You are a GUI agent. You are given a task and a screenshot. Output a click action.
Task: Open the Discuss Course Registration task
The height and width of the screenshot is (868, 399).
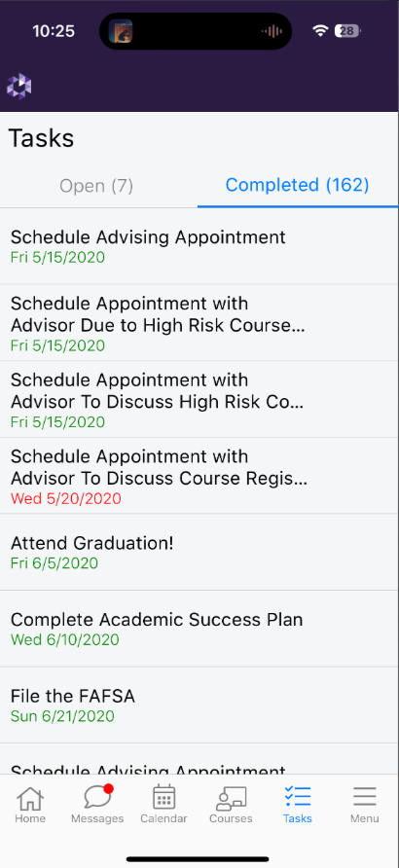click(x=199, y=476)
